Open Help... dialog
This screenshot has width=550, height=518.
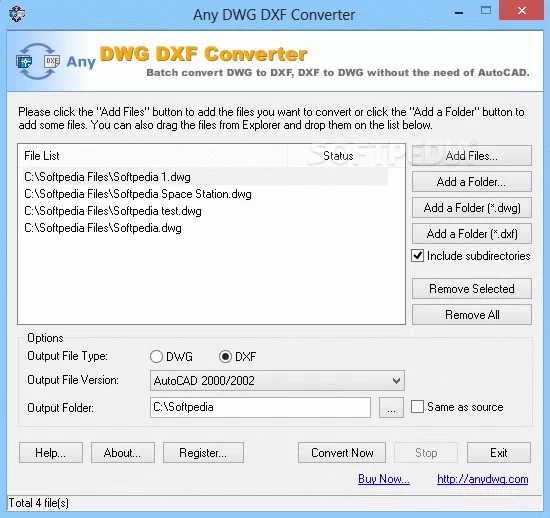coord(51,453)
